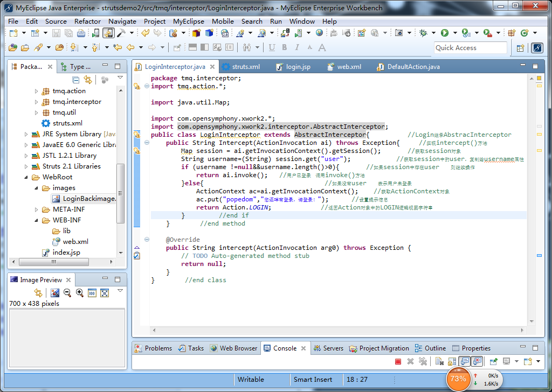Minimize the editor area
The width and height of the screenshot is (552, 392).
point(523,66)
